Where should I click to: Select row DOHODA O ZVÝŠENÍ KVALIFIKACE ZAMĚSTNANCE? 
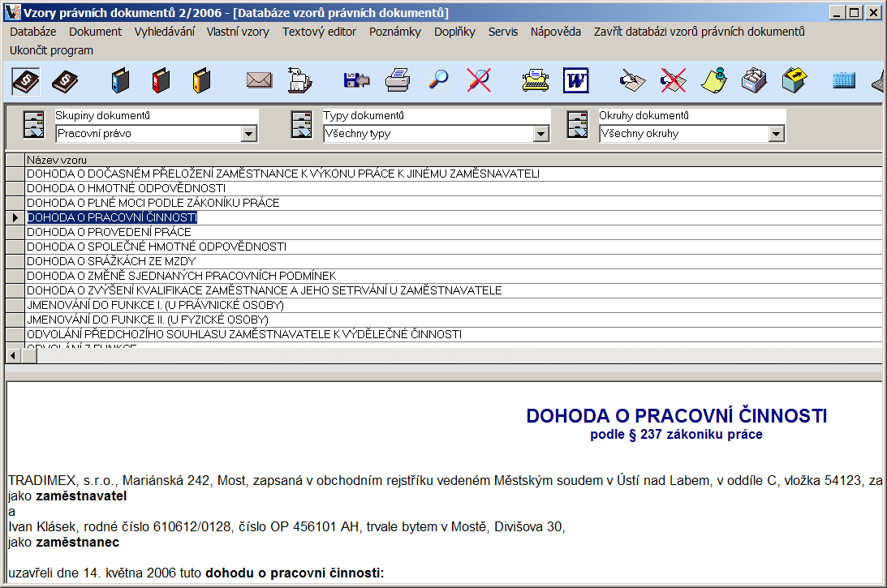tap(453, 290)
